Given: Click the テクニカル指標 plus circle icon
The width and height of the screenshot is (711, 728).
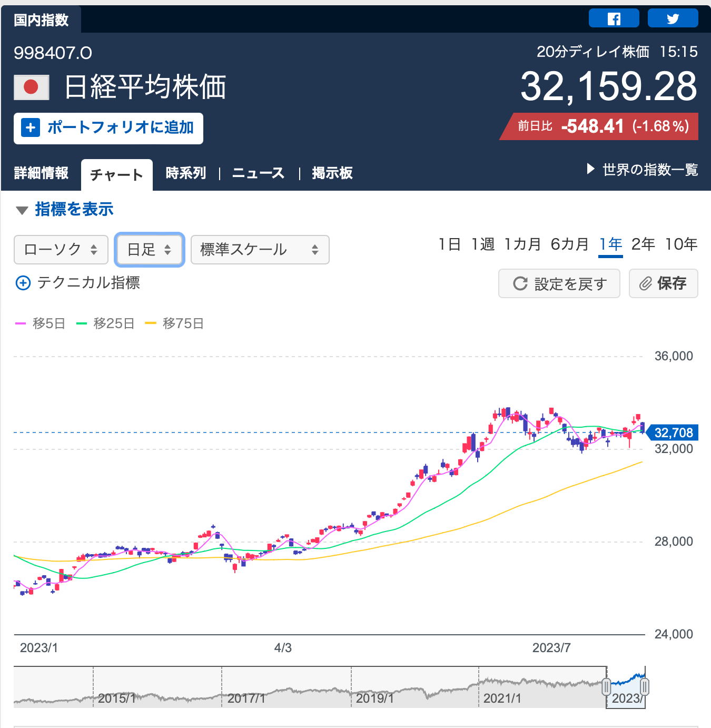Looking at the screenshot, I should [x=23, y=283].
